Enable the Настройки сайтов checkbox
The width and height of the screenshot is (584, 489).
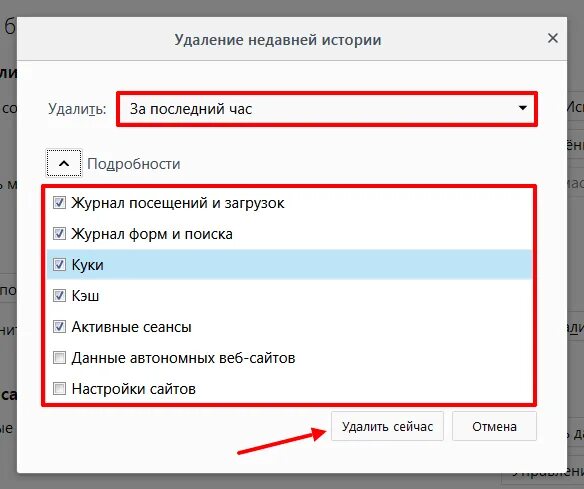click(59, 388)
